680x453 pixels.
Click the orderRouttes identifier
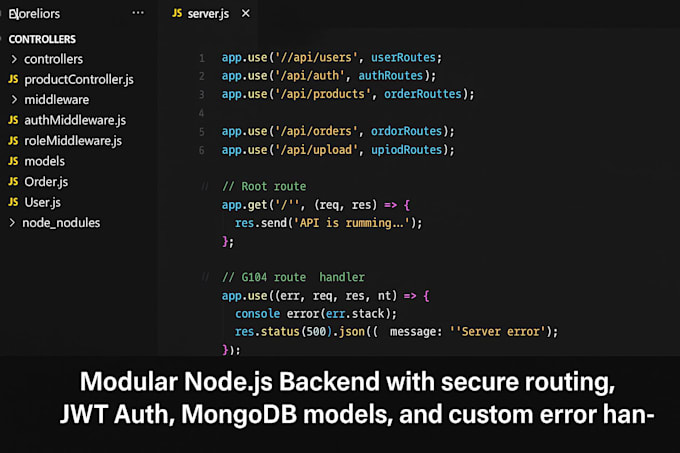[x=423, y=94]
